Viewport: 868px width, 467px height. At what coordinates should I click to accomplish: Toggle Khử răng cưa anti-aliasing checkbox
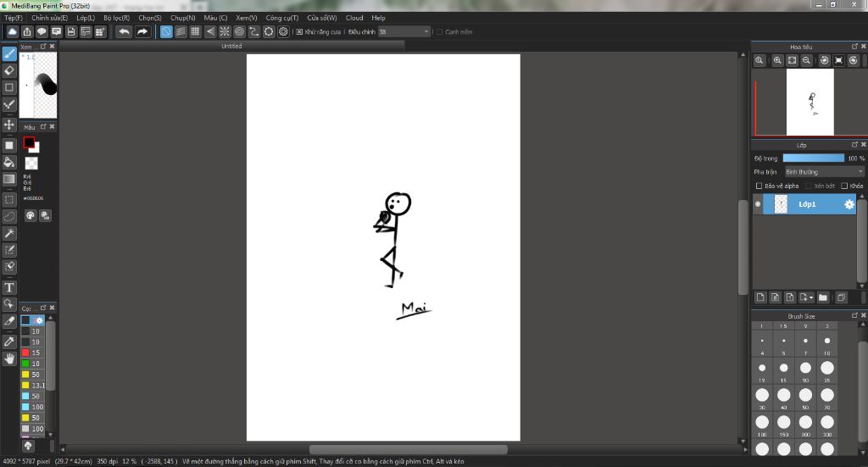(299, 32)
